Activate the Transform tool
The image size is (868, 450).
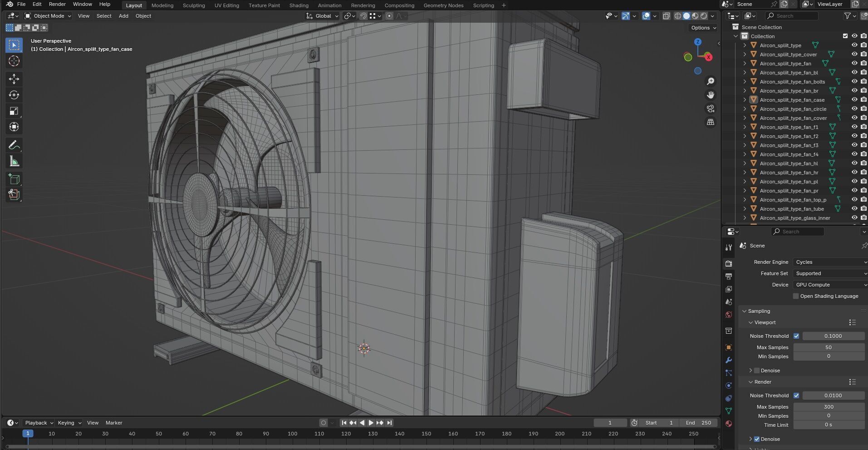point(14,127)
